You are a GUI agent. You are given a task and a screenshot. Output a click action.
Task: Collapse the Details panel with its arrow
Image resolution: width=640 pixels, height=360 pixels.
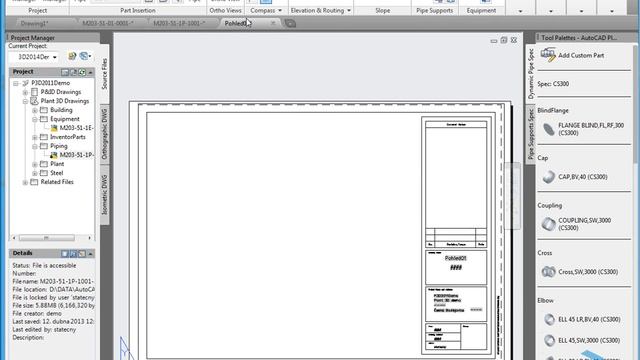(x=90, y=254)
